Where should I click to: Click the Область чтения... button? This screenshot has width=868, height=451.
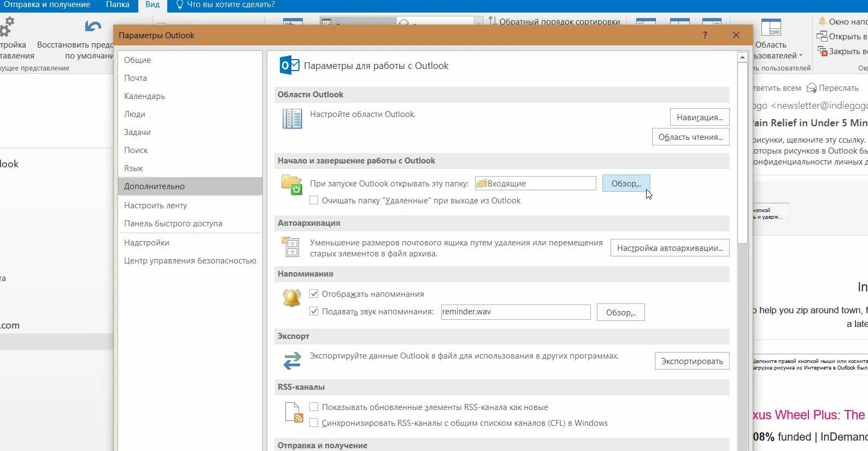click(x=690, y=137)
